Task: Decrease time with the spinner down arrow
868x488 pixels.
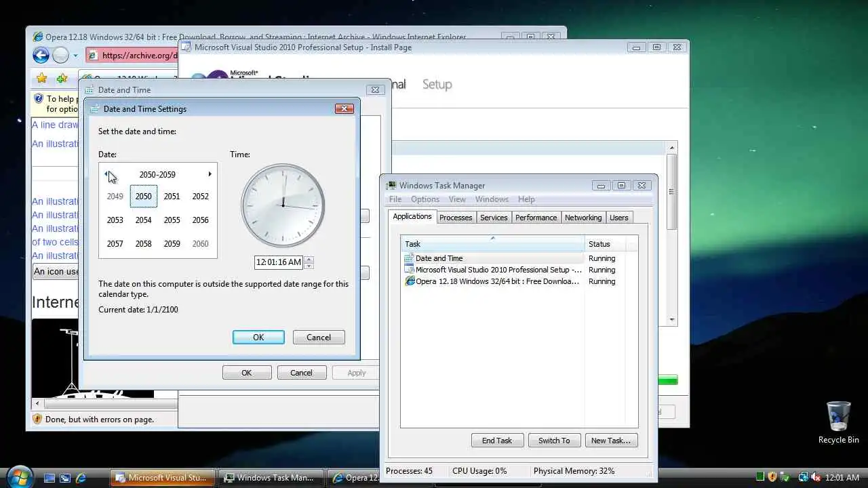Action: point(309,266)
